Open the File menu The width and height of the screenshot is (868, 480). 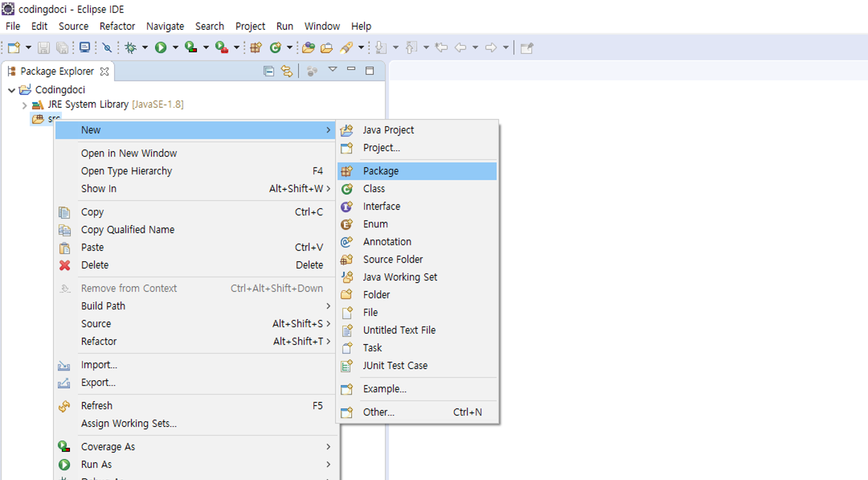(12, 26)
